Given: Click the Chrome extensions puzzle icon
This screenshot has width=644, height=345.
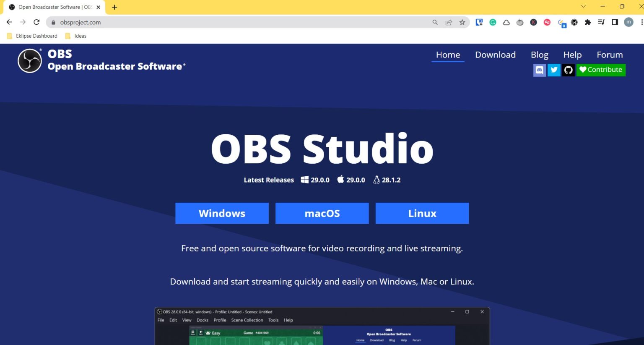Looking at the screenshot, I should coord(588,22).
